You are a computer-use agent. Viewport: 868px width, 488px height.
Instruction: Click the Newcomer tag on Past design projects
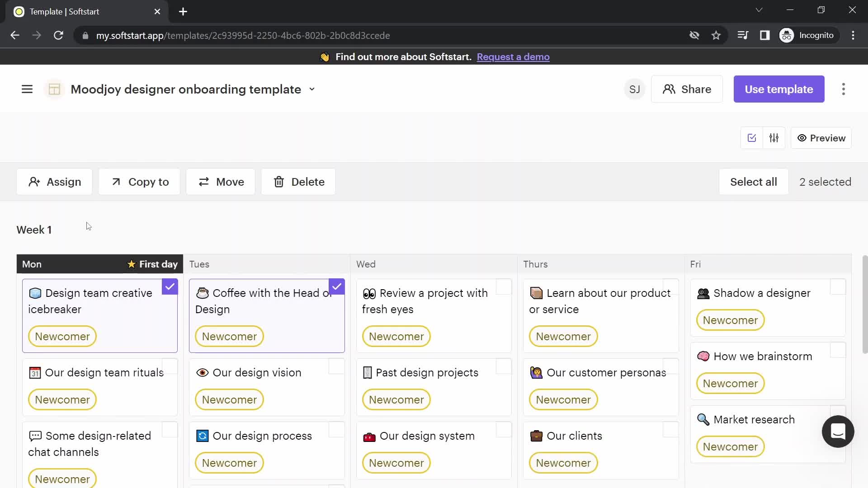point(396,400)
